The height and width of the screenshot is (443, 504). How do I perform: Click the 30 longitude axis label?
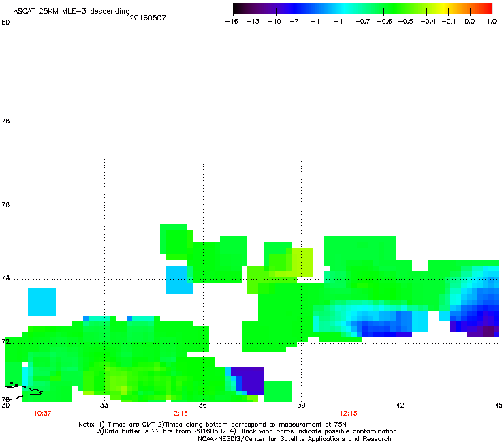coord(5,405)
